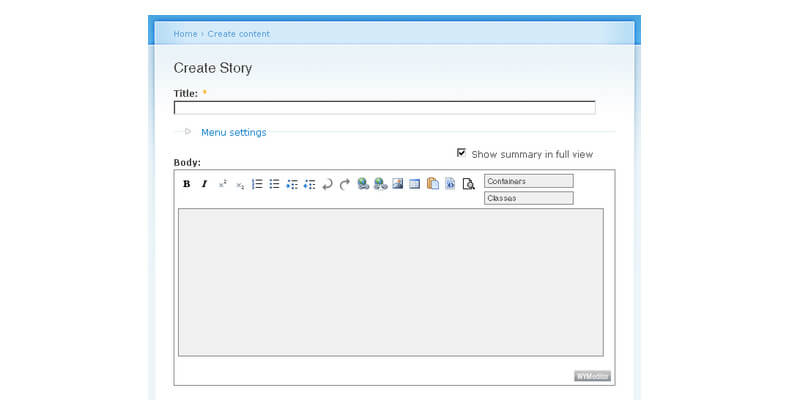Uncheck Show summary in full view
This screenshot has width=800, height=400.
(x=461, y=153)
